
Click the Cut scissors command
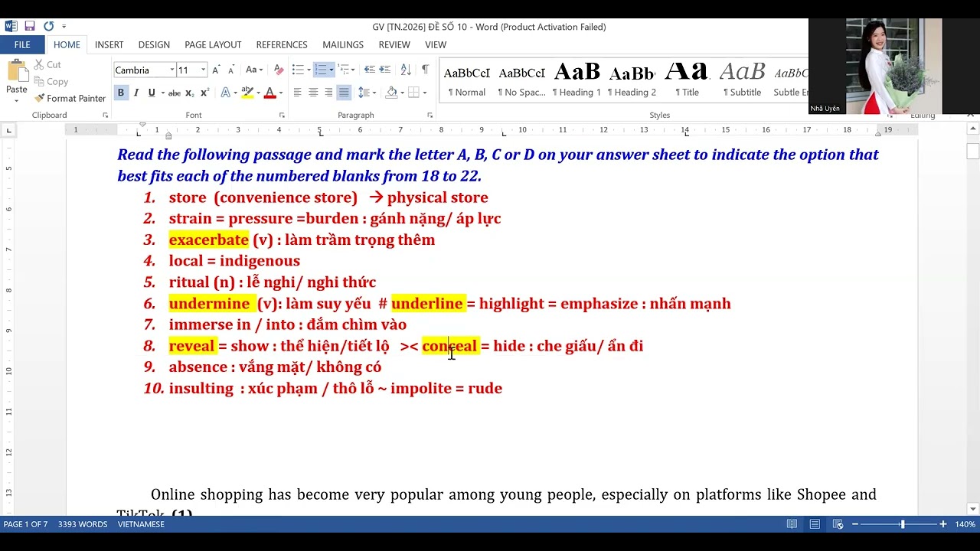pos(47,65)
